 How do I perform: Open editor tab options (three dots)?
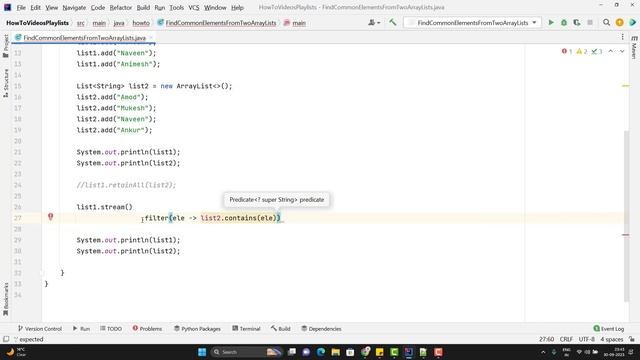tap(622, 37)
